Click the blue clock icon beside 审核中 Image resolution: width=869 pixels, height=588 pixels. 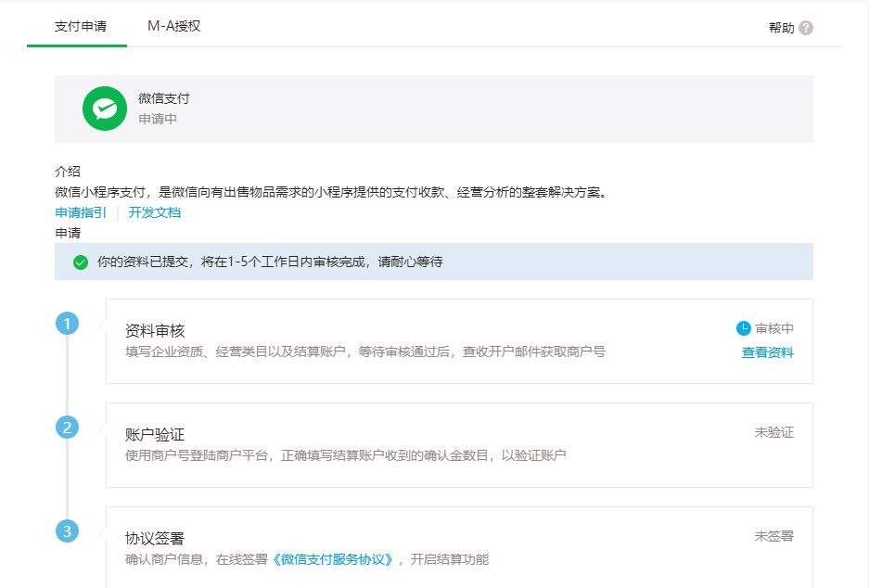(743, 328)
